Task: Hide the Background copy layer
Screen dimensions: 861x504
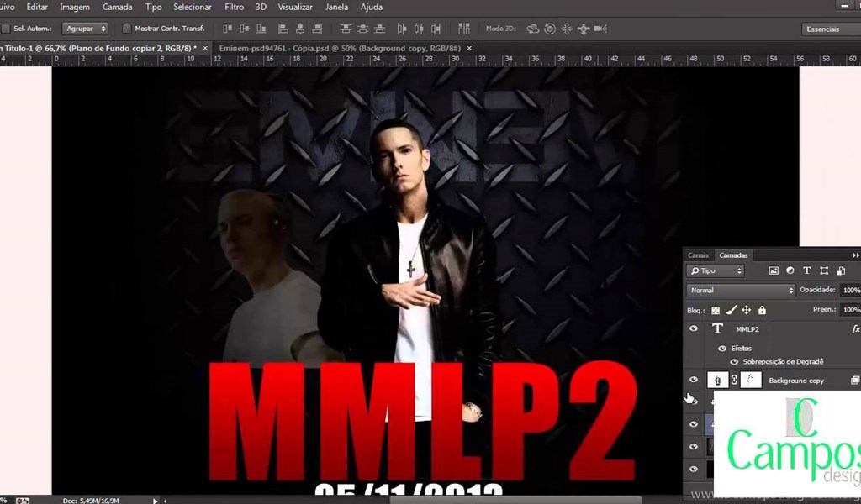Action: point(694,380)
